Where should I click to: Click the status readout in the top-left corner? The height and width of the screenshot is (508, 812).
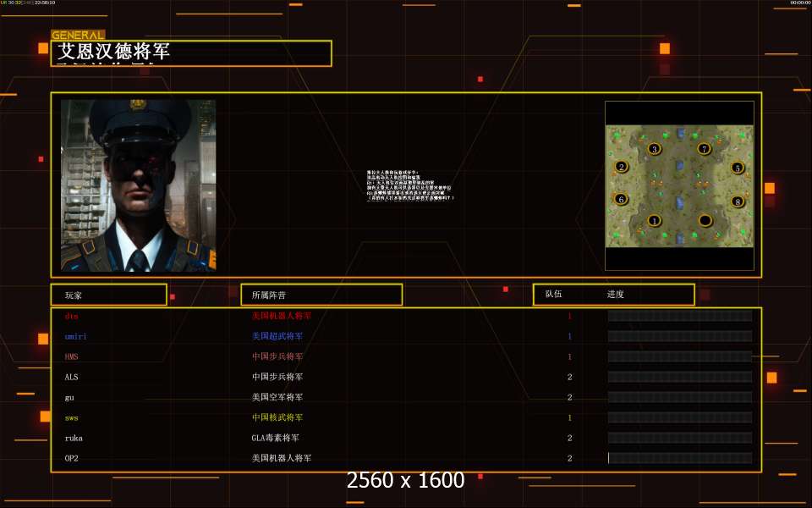pyautogui.click(x=28, y=3)
